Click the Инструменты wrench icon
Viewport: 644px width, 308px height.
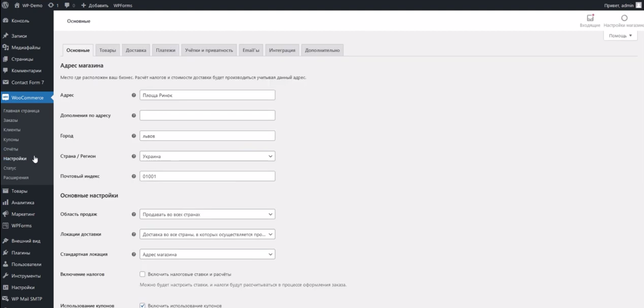tap(6, 276)
